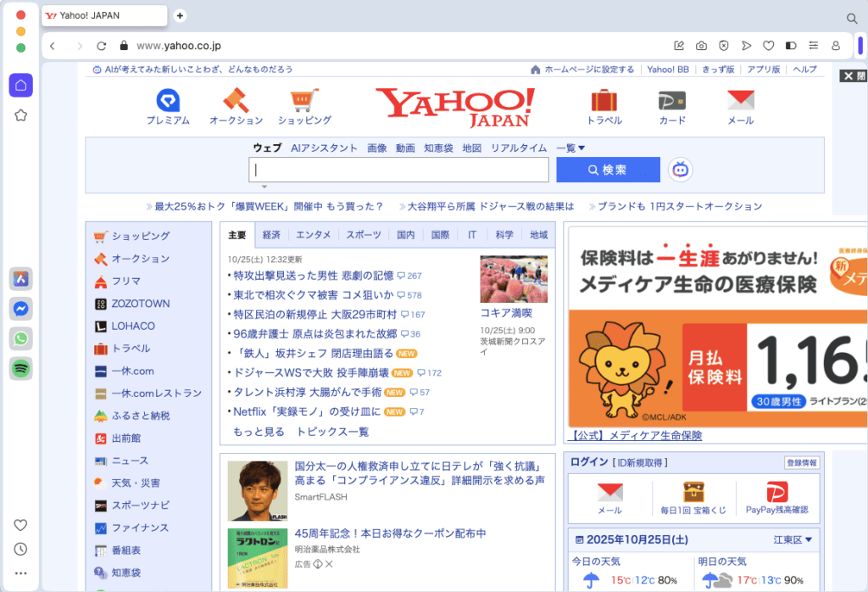Open ファイナンス in the left service list
Screen dimensions: 868x592
click(x=140, y=528)
